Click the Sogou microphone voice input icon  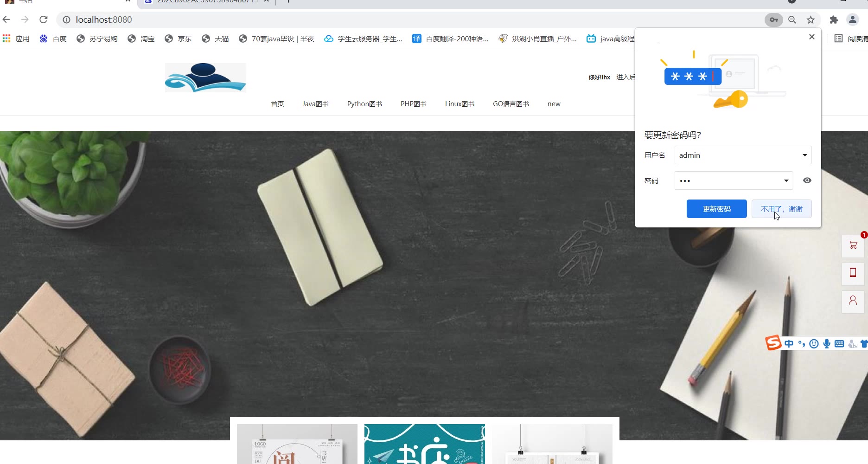coord(827,344)
